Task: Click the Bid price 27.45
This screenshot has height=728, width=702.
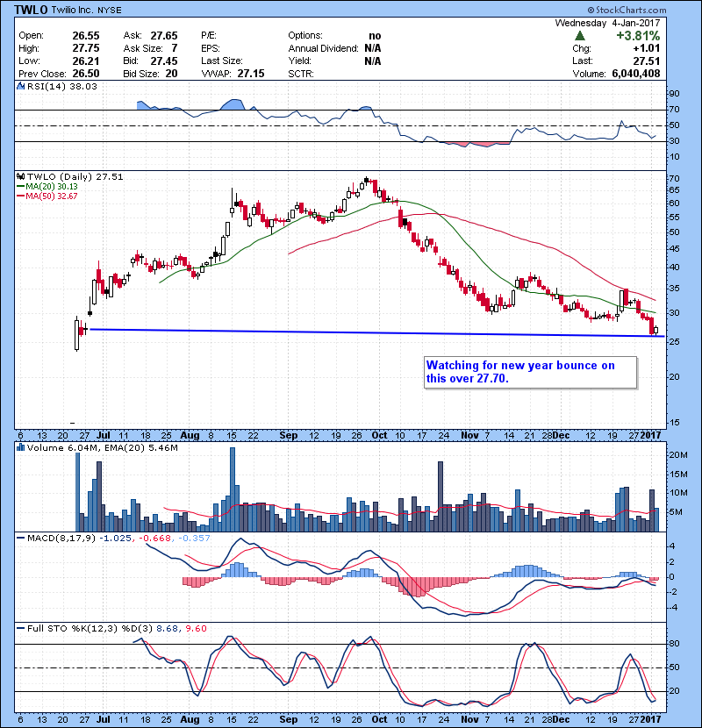Action: 164,61
